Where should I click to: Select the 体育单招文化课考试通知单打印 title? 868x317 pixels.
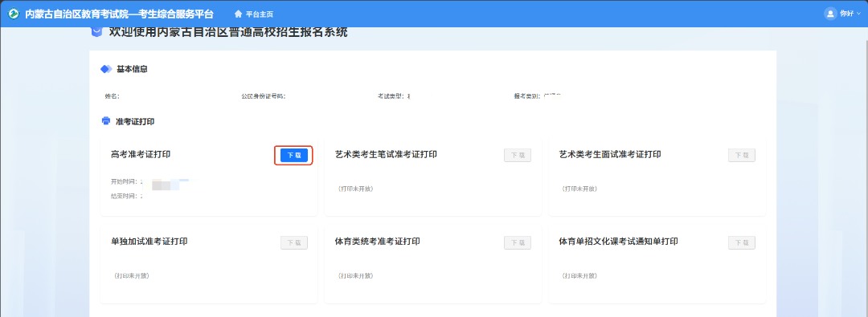(x=618, y=242)
